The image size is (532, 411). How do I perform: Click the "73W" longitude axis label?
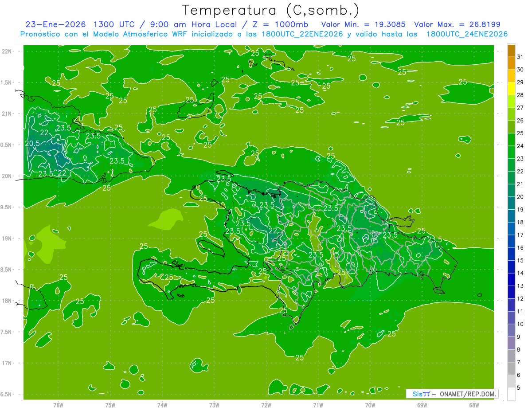pyautogui.click(x=214, y=405)
